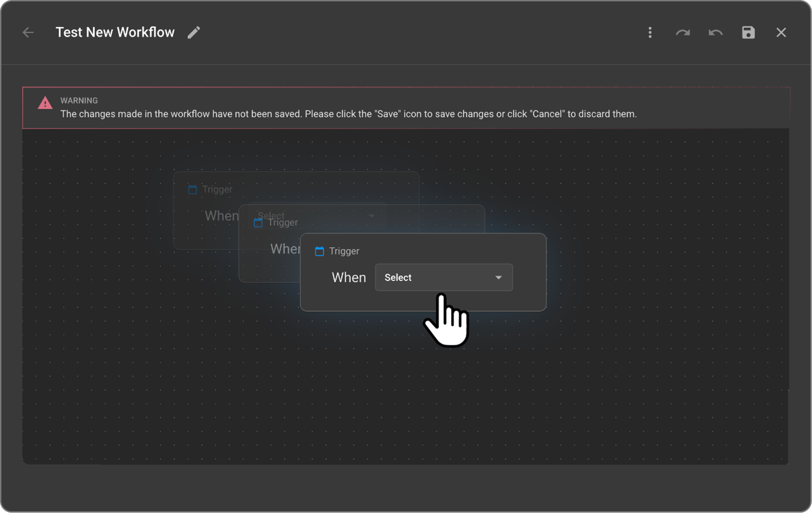The height and width of the screenshot is (513, 812).
Task: Open the three-dot more options menu
Action: 650,32
